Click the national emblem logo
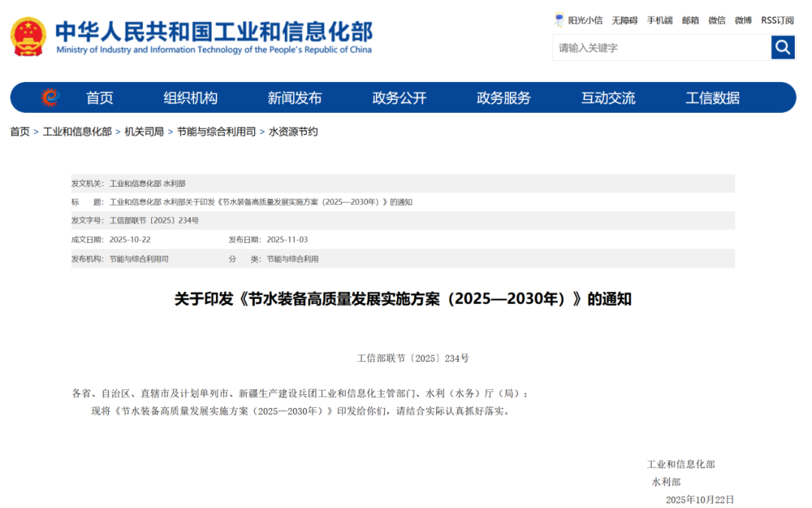The height and width of the screenshot is (508, 812). (x=29, y=37)
